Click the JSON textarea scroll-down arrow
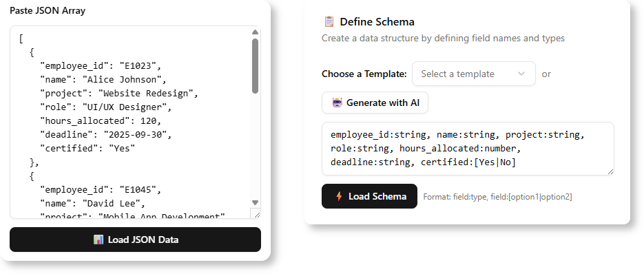 point(255,202)
